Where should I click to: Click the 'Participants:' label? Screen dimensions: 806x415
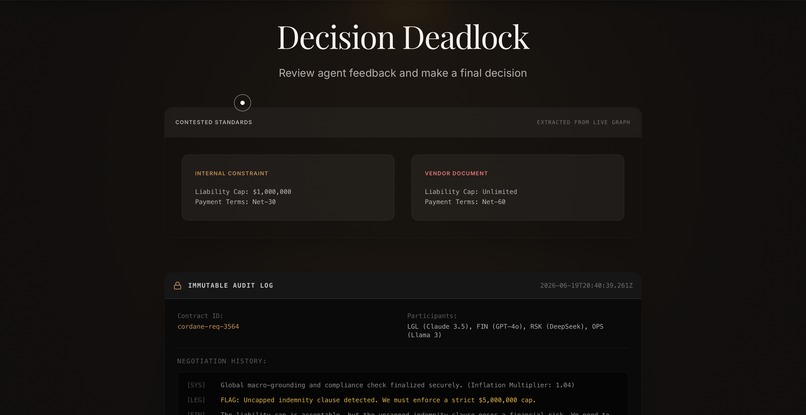coord(432,316)
